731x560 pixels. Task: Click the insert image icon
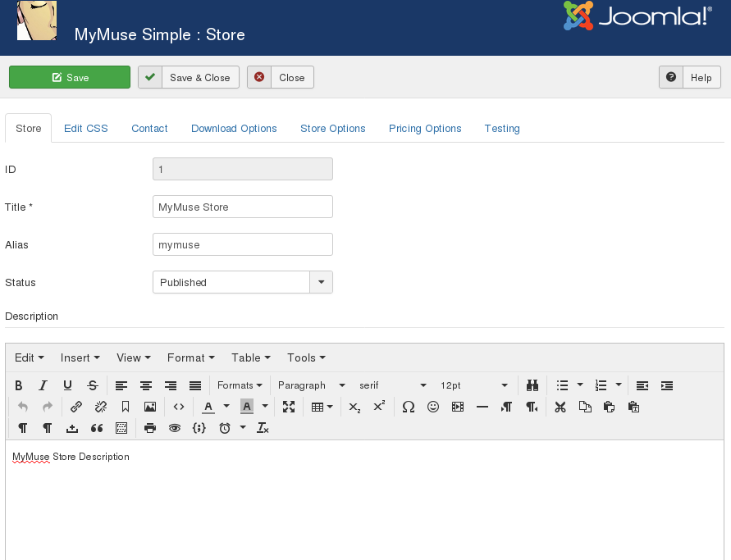coord(150,407)
